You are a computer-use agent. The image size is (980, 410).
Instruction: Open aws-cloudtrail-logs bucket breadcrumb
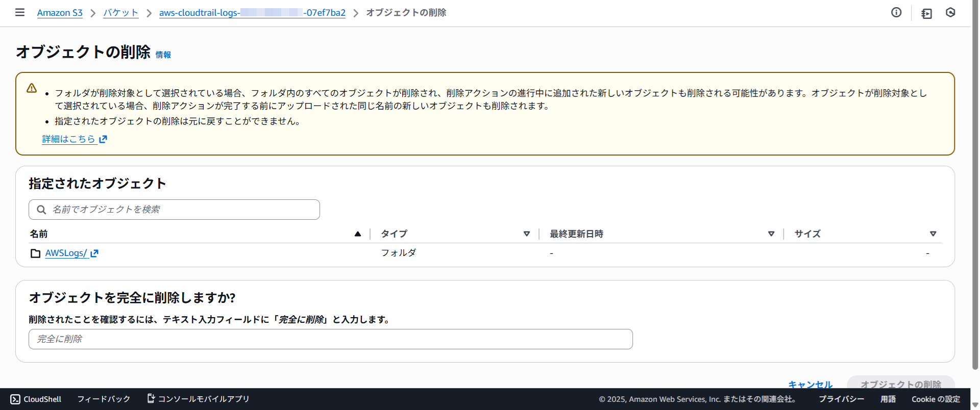click(252, 13)
